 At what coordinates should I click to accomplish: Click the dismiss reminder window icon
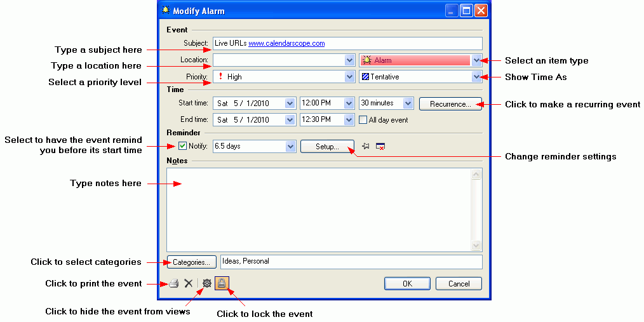pos(380,147)
